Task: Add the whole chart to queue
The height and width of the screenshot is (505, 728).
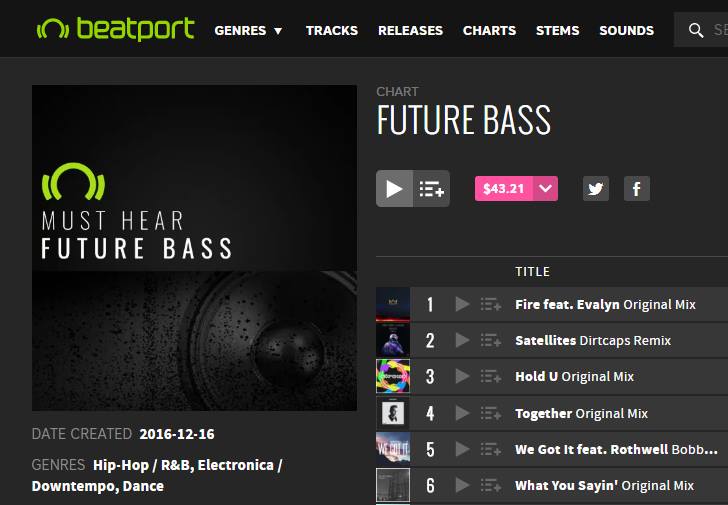Action: (x=431, y=188)
